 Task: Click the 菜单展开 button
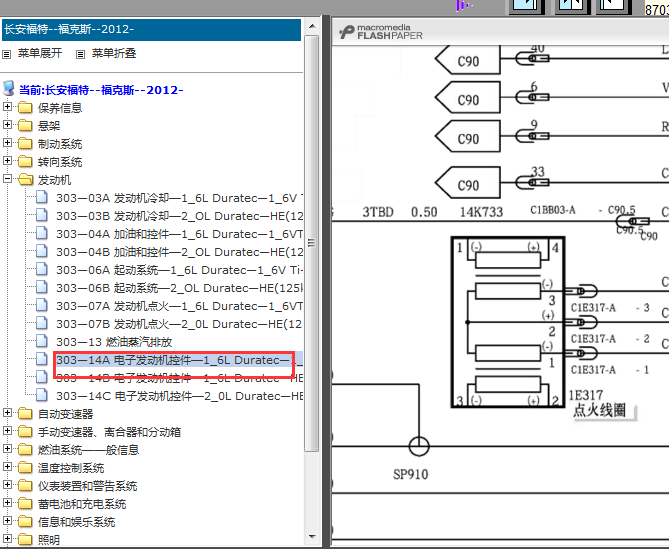click(40, 53)
